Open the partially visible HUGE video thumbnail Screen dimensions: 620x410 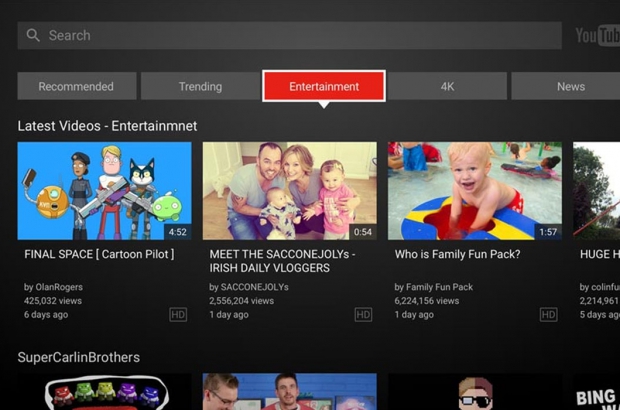(x=596, y=190)
